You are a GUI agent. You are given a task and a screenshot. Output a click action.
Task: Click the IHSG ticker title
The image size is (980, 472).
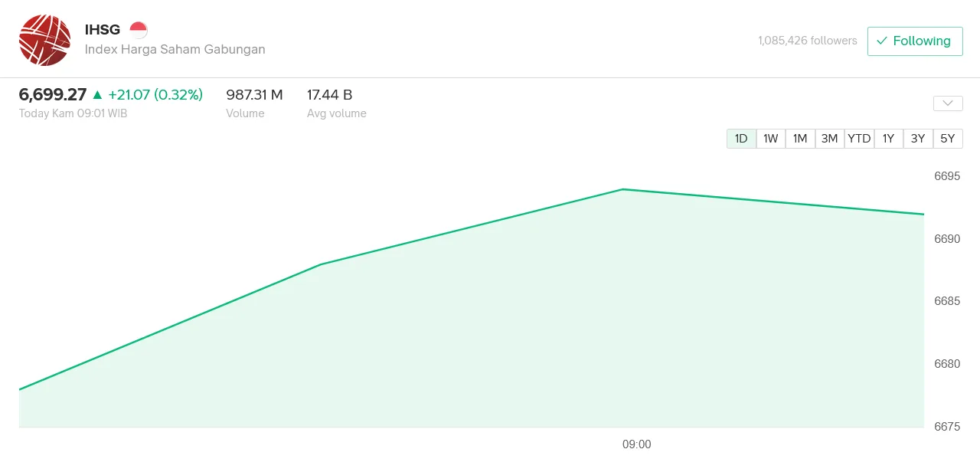click(103, 31)
